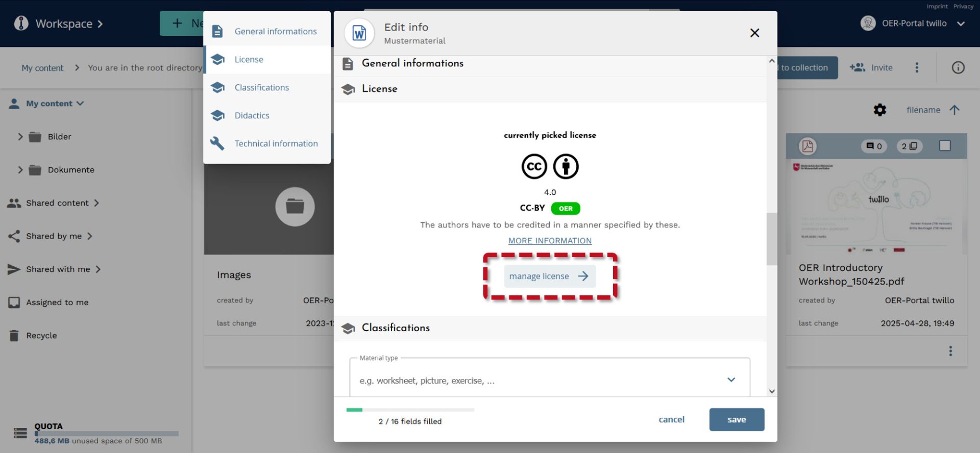This screenshot has width=980, height=453.
Task: Tick the checkbox on the PDF card
Action: 945,146
